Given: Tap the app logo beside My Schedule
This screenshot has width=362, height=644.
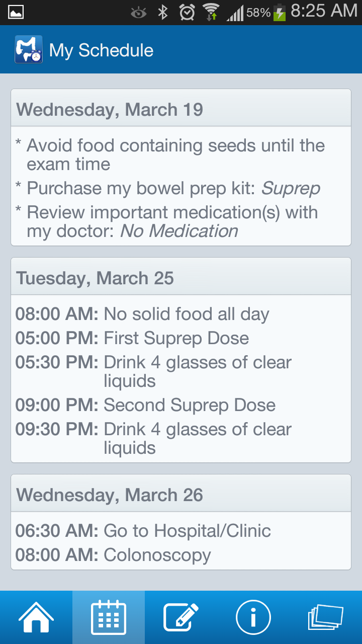Looking at the screenshot, I should pos(29,49).
